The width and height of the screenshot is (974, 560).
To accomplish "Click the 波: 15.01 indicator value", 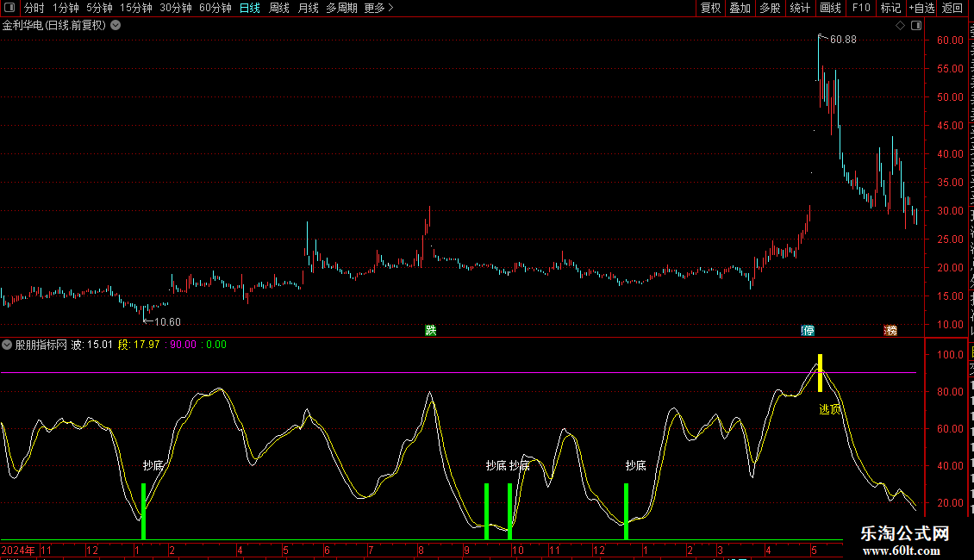I will coord(92,345).
